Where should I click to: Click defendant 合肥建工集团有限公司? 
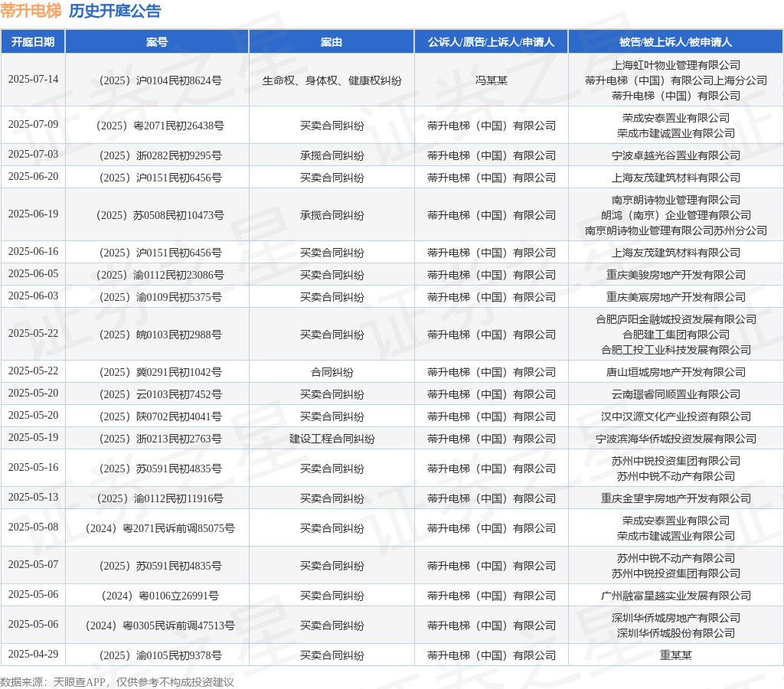[x=676, y=335]
